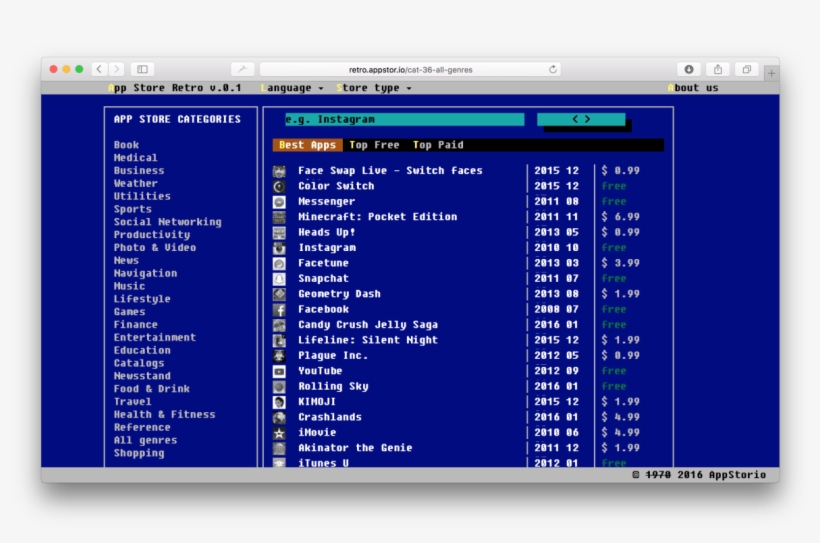Reload the page with refresh icon
Screen dimensions: 820x543
coord(553,70)
